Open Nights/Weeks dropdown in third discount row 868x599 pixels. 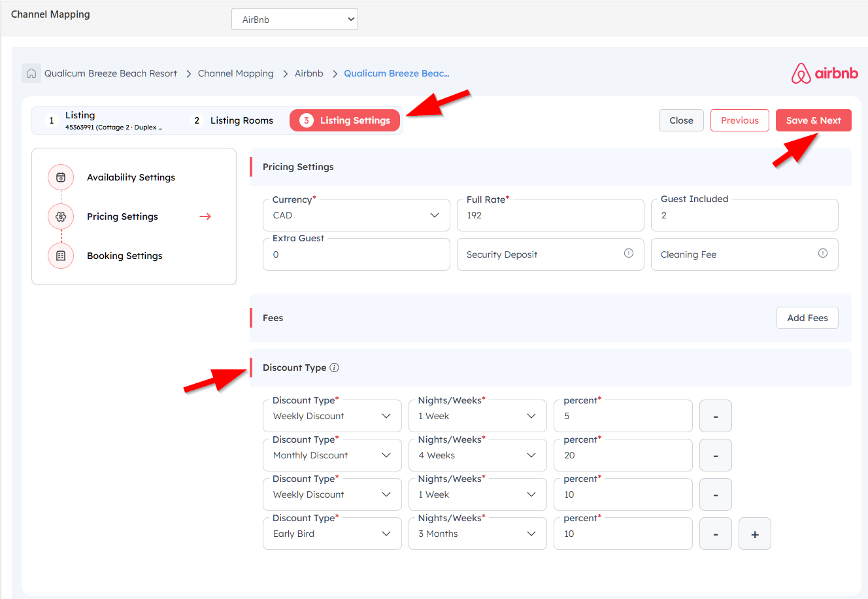pos(478,494)
